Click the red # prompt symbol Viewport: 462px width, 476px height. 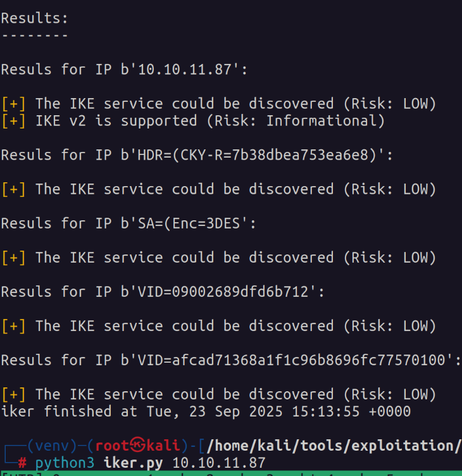coord(22,462)
